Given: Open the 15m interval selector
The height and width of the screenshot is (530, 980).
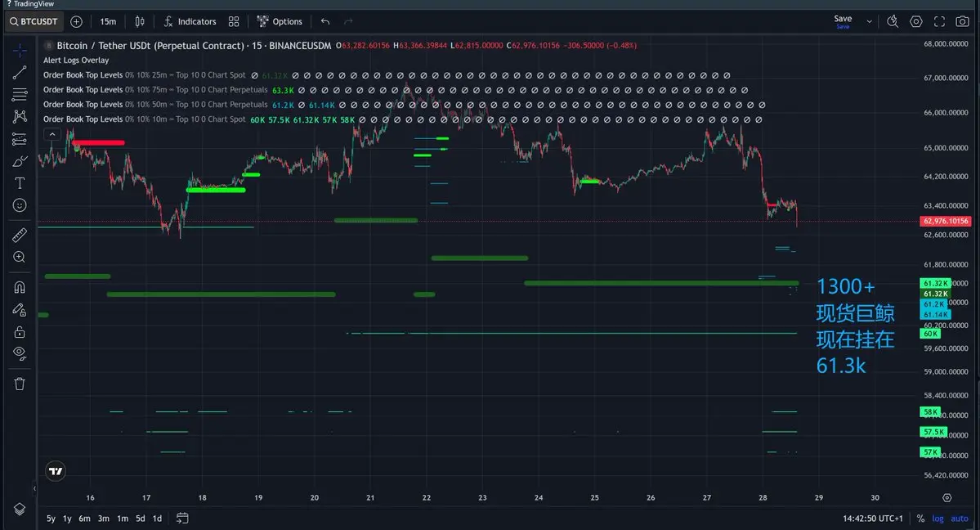Looking at the screenshot, I should (x=108, y=21).
